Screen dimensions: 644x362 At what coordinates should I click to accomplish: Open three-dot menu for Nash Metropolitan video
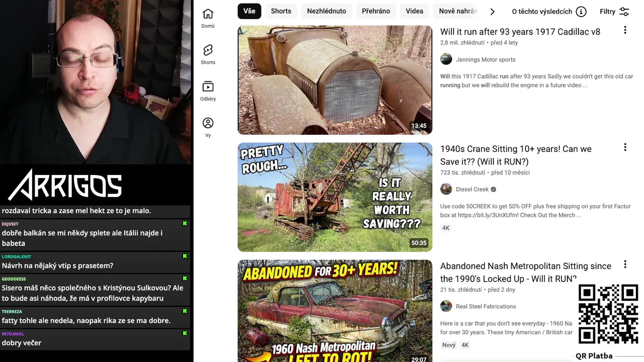tap(625, 264)
